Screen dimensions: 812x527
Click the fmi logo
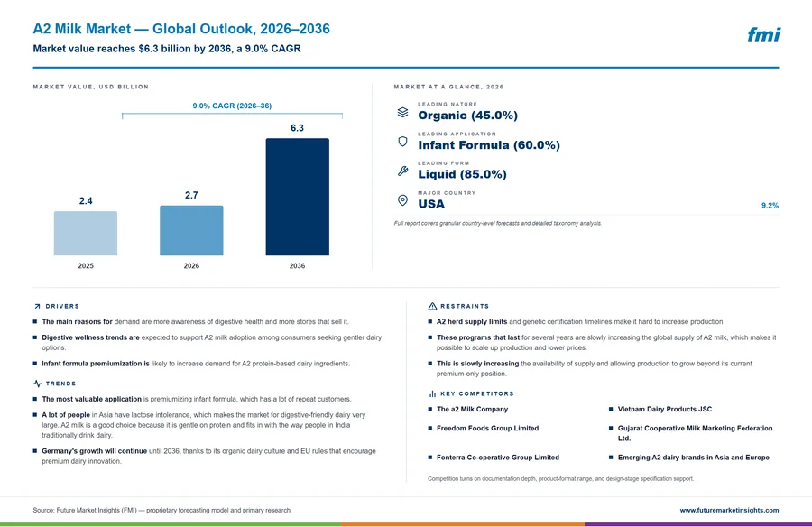(763, 34)
